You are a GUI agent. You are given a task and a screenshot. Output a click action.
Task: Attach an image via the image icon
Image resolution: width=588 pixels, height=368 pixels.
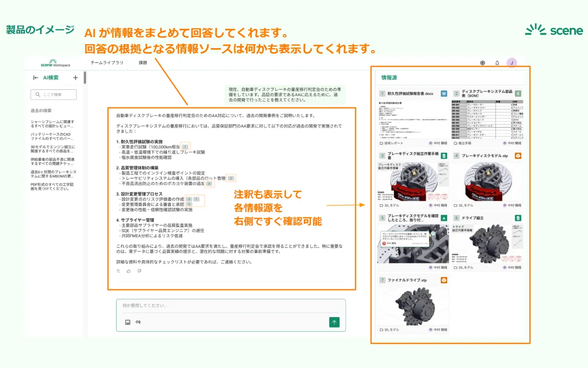tap(127, 322)
